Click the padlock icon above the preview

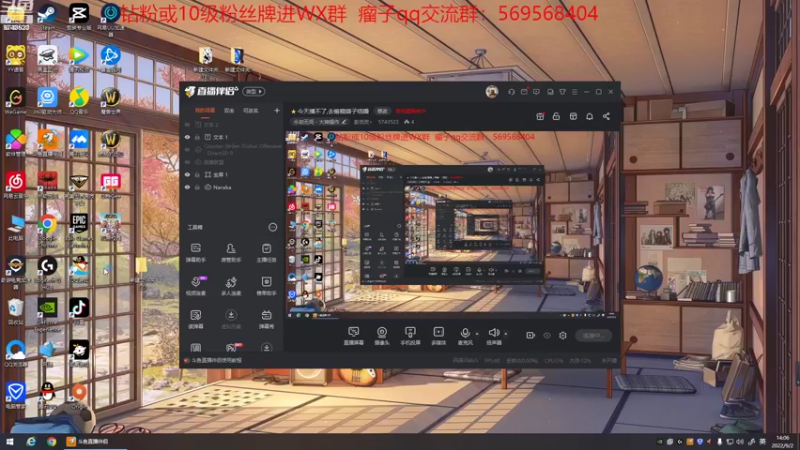(x=556, y=116)
